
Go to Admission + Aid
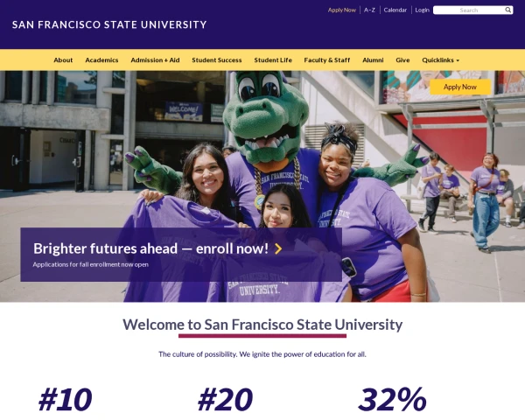(155, 60)
